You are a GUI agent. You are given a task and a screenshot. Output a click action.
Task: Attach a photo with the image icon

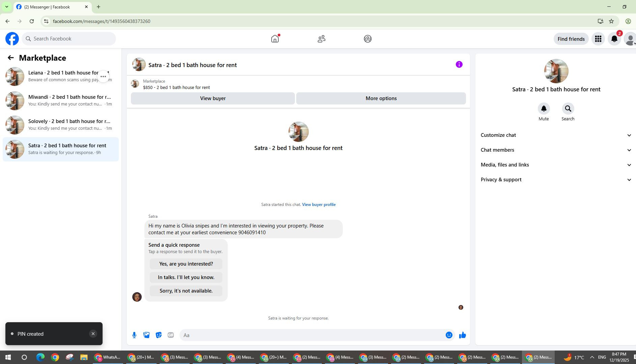pyautogui.click(x=146, y=335)
